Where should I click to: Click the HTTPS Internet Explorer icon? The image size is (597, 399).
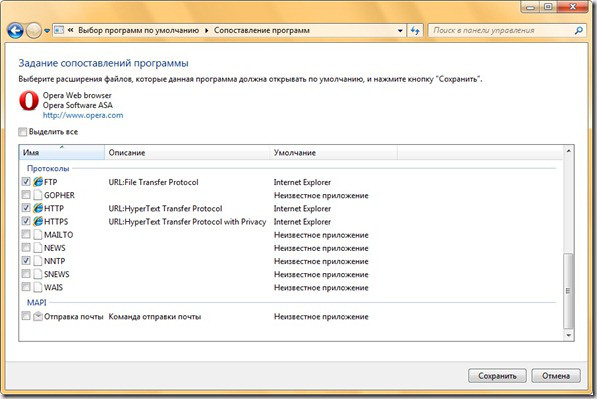pos(38,221)
